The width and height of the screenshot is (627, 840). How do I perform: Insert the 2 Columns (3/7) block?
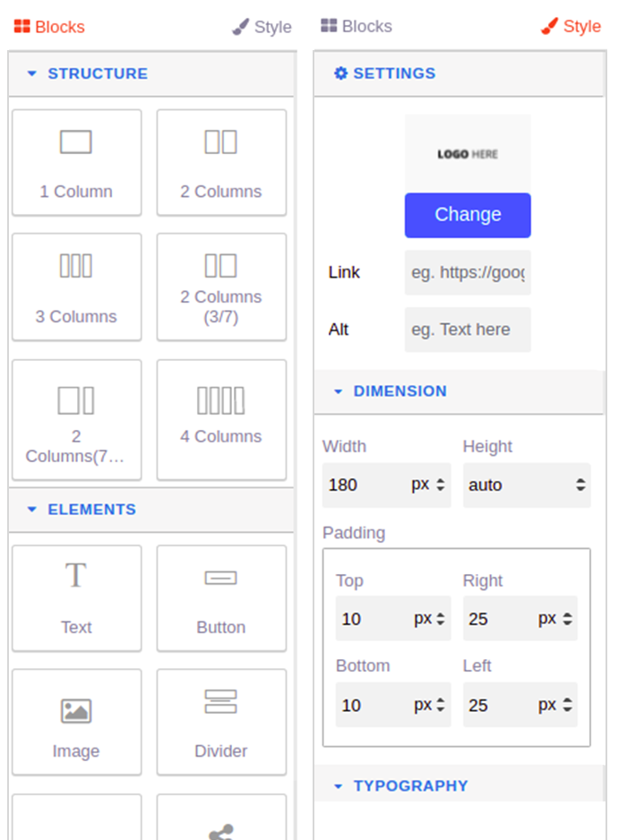pos(221,287)
